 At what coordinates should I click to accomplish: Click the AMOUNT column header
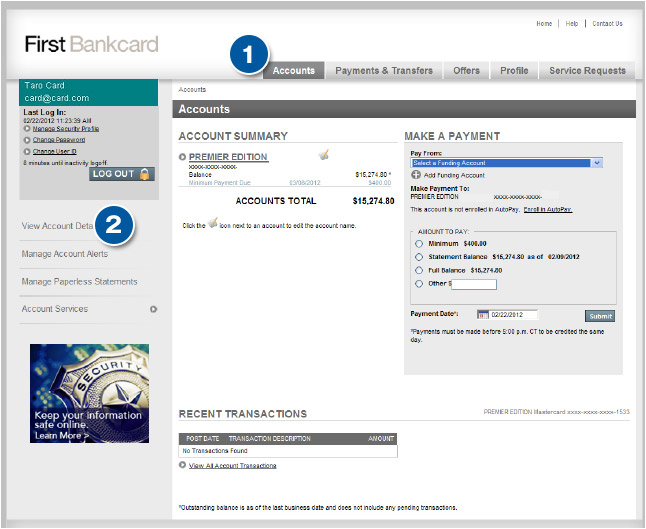click(x=381, y=439)
